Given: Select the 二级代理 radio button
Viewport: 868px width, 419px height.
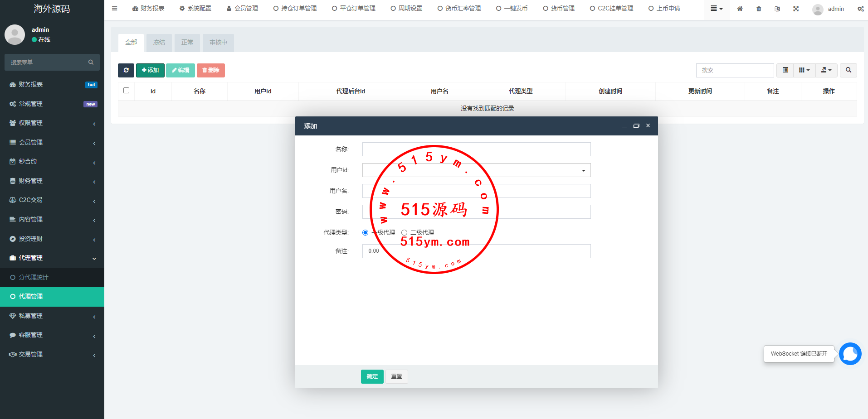Looking at the screenshot, I should coord(404,232).
